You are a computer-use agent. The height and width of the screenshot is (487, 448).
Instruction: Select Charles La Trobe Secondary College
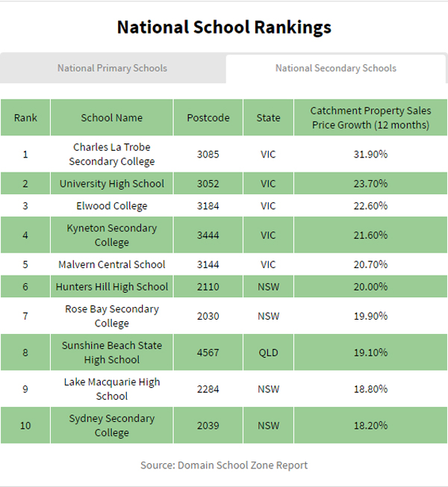pos(112,155)
